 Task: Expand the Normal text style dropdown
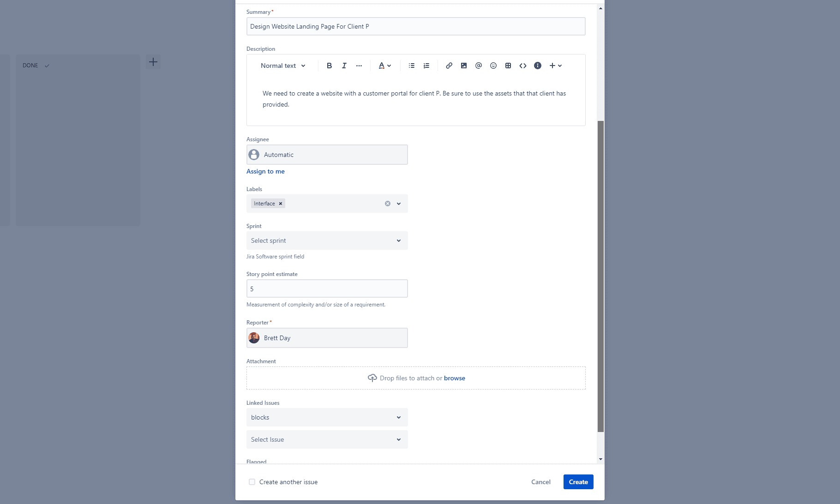click(x=283, y=66)
